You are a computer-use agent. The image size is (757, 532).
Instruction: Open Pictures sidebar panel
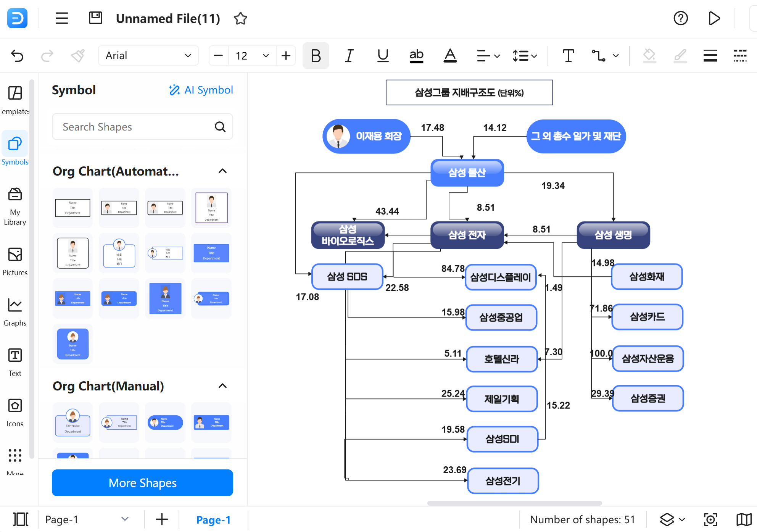[15, 261]
